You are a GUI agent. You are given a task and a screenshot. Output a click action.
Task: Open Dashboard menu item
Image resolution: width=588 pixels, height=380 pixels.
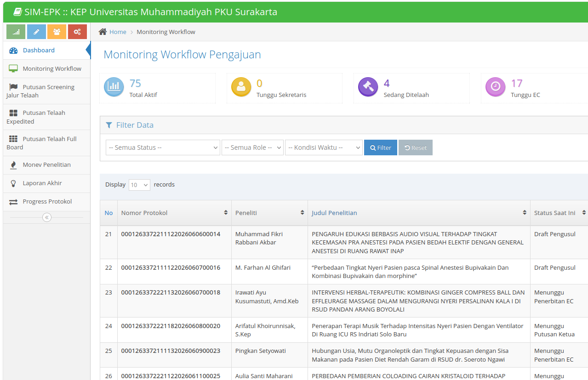point(46,51)
